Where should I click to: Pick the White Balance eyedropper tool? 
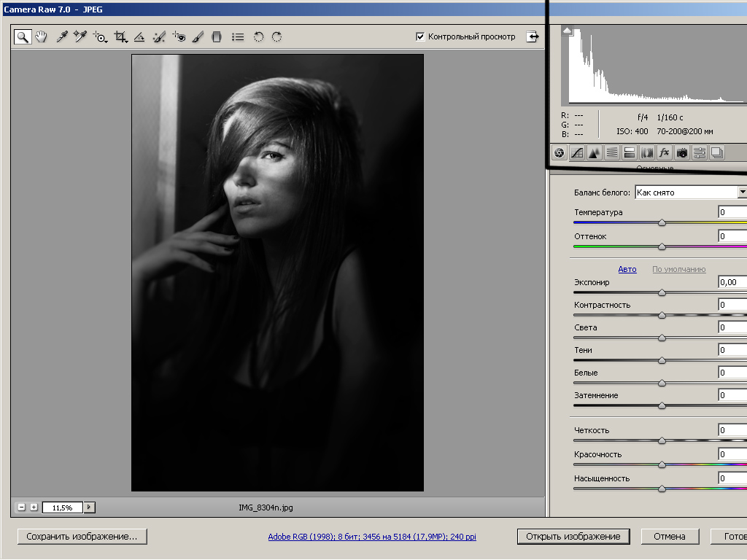pyautogui.click(x=62, y=36)
